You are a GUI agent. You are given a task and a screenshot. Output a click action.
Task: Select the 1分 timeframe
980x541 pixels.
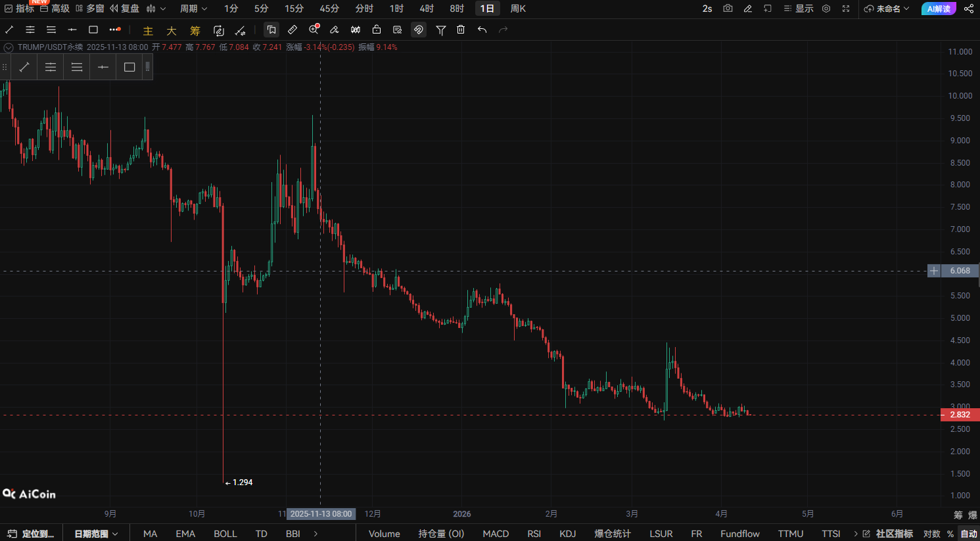click(x=231, y=9)
